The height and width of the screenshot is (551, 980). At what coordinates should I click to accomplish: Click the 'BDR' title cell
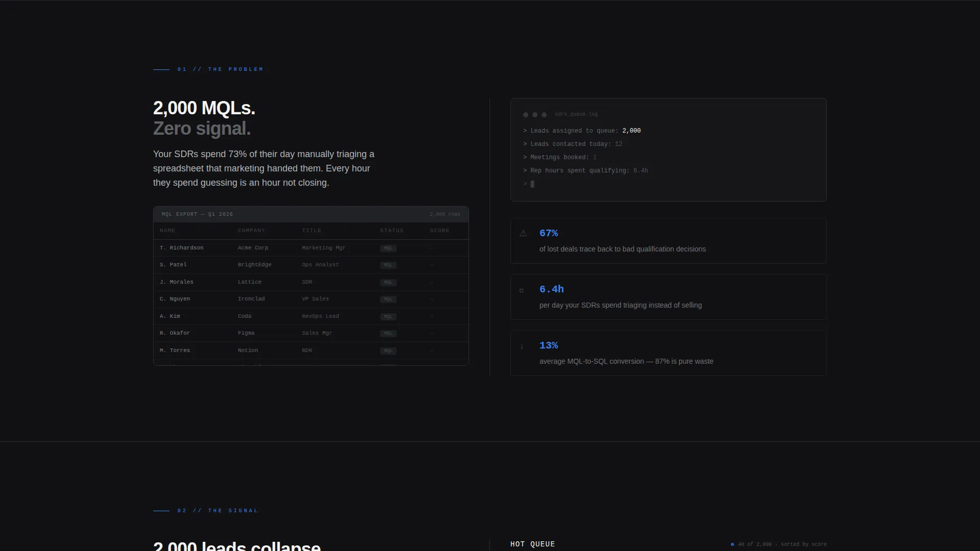point(307,350)
